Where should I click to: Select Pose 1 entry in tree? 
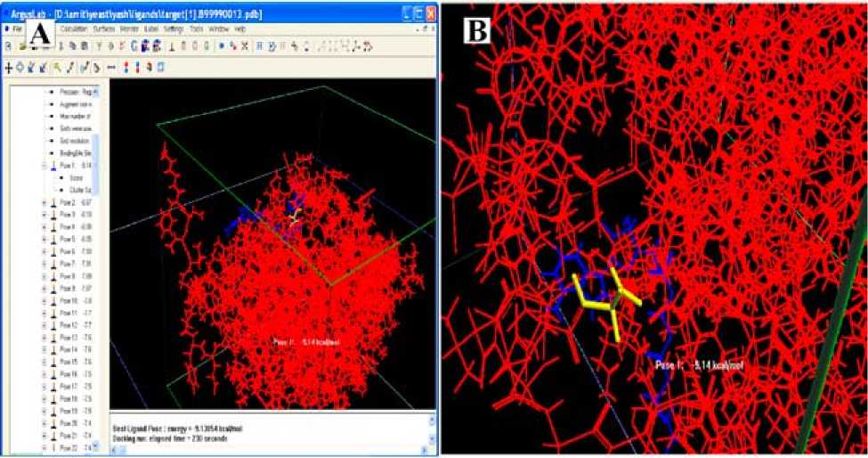click(x=76, y=166)
